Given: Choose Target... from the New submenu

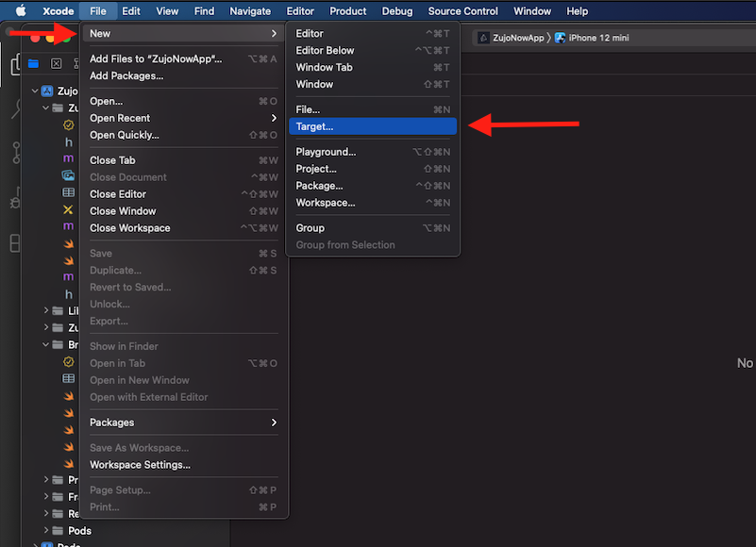Looking at the screenshot, I should 314,126.
